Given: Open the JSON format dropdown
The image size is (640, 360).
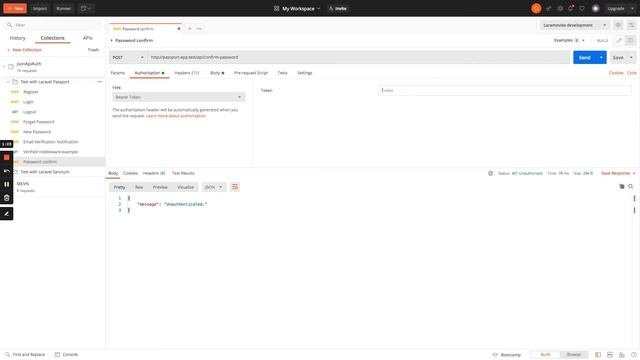Looking at the screenshot, I should tap(213, 187).
